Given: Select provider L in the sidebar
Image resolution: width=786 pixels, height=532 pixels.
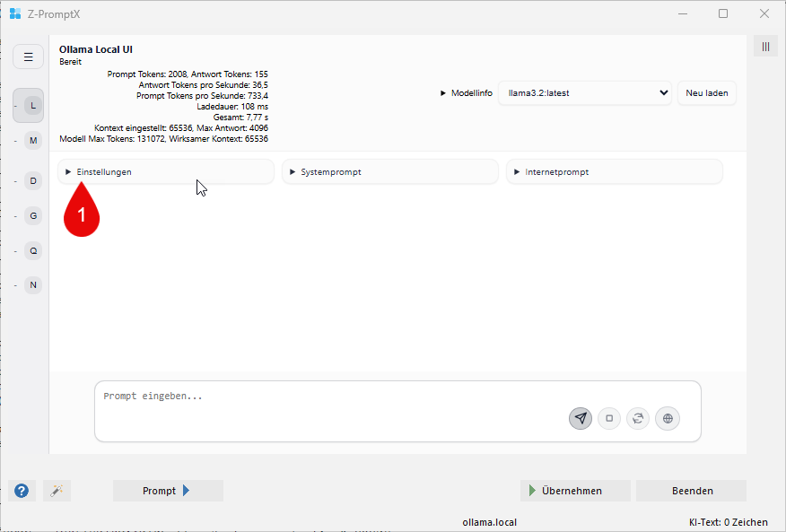Looking at the screenshot, I should point(33,105).
